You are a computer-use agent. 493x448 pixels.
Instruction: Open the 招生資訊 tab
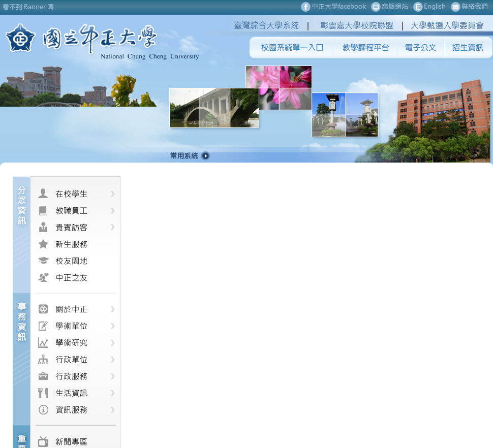point(468,48)
